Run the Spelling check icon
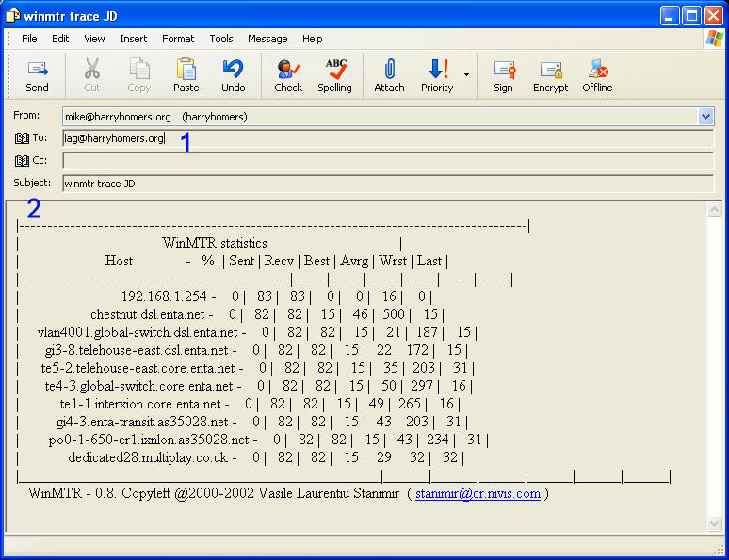The width and height of the screenshot is (729, 560). coord(335,69)
